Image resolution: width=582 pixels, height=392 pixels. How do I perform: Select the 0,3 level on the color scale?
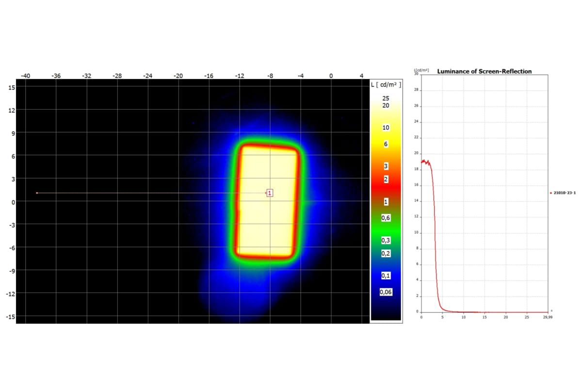[386, 241]
